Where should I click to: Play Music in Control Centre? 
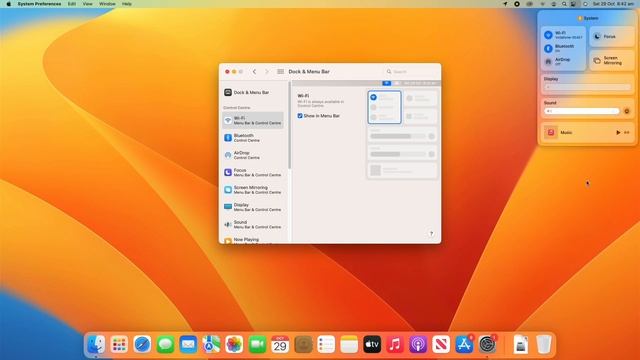tap(618, 133)
